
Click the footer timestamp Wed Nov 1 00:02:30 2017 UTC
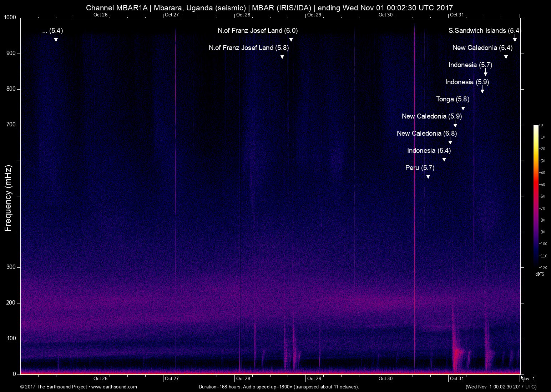point(501,387)
